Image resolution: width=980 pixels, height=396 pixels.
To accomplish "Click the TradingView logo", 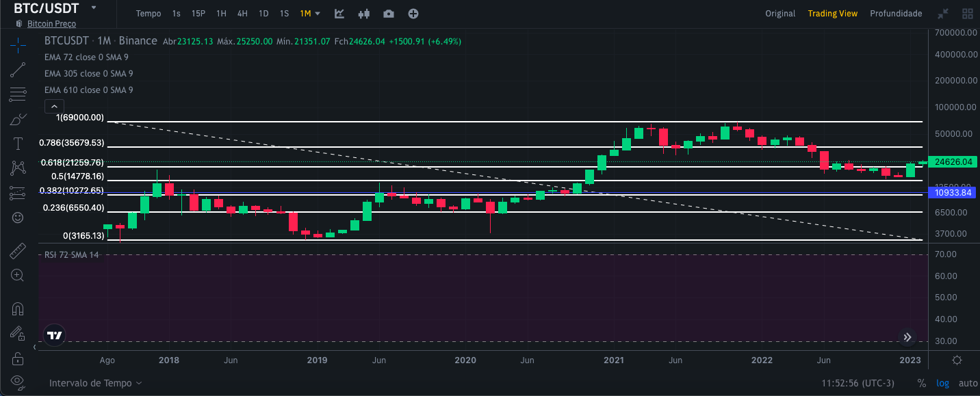I will tap(54, 335).
